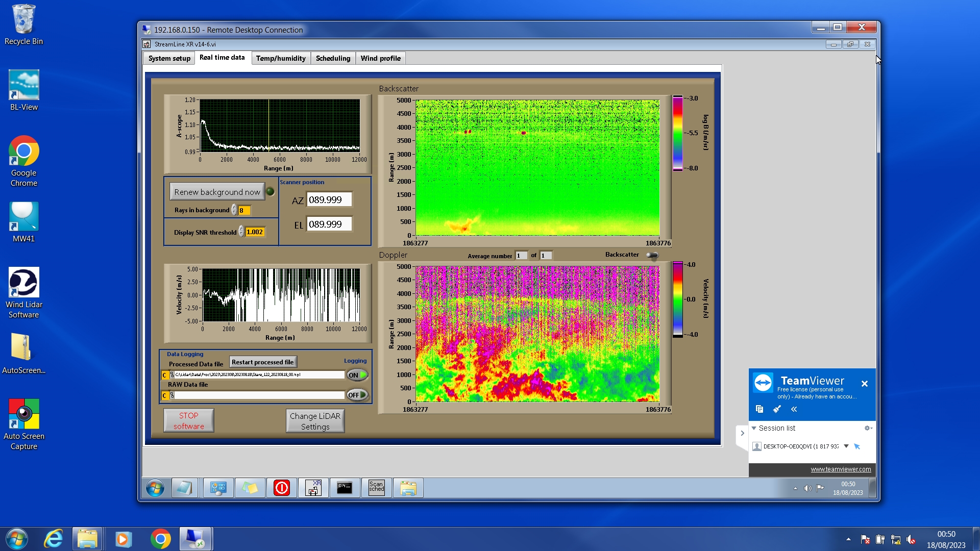Viewport: 980px width, 551px height.
Task: Expand DESKTOP-OE0QDVI session dropdown arrow
Action: click(x=846, y=446)
